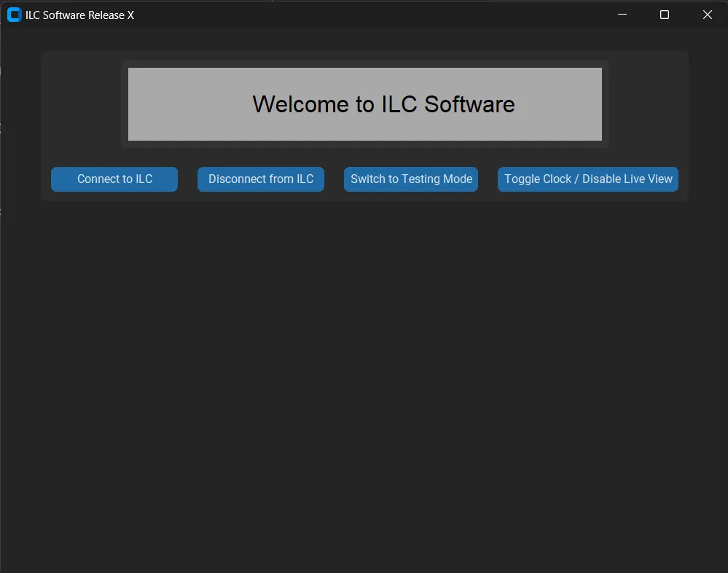This screenshot has height=573, width=728.
Task: Click the ILC application icon in the title bar
Action: [x=13, y=14]
